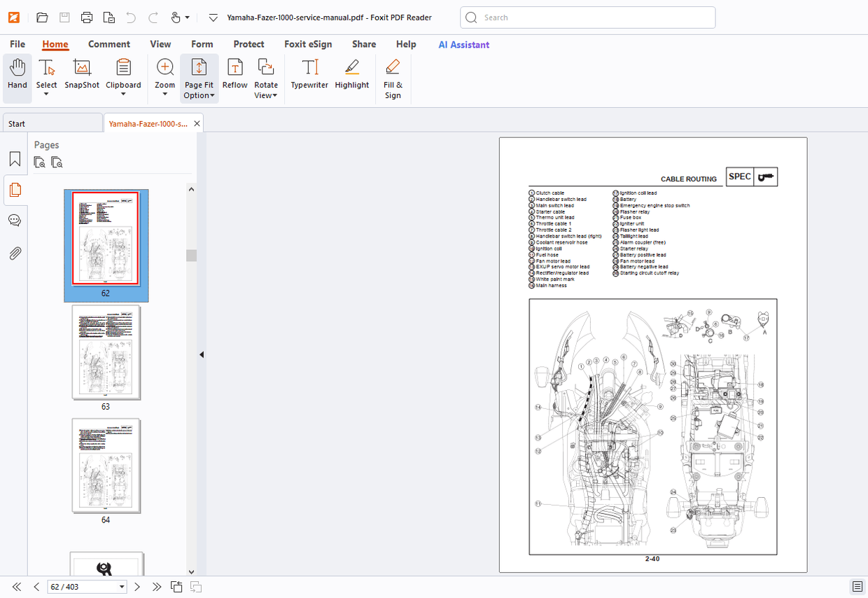Open the Fill & Sign tool
Viewport: 868px width, 598px height.
(393, 78)
